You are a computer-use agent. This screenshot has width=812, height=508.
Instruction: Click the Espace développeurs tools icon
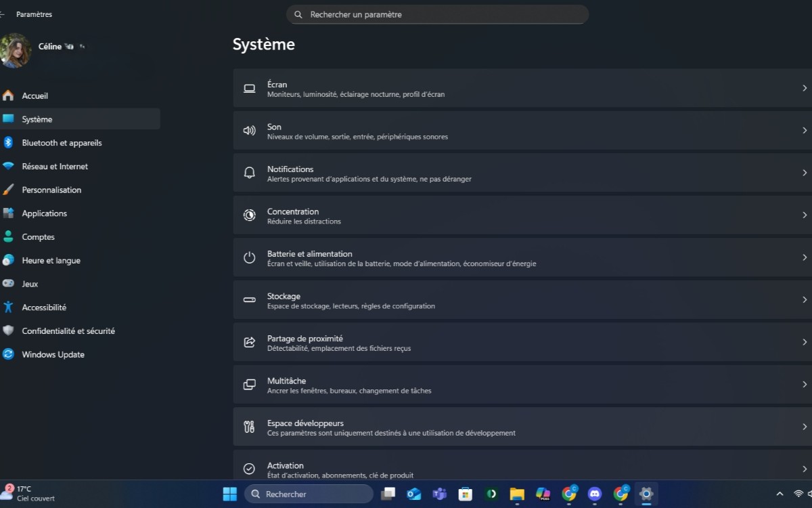(248, 427)
